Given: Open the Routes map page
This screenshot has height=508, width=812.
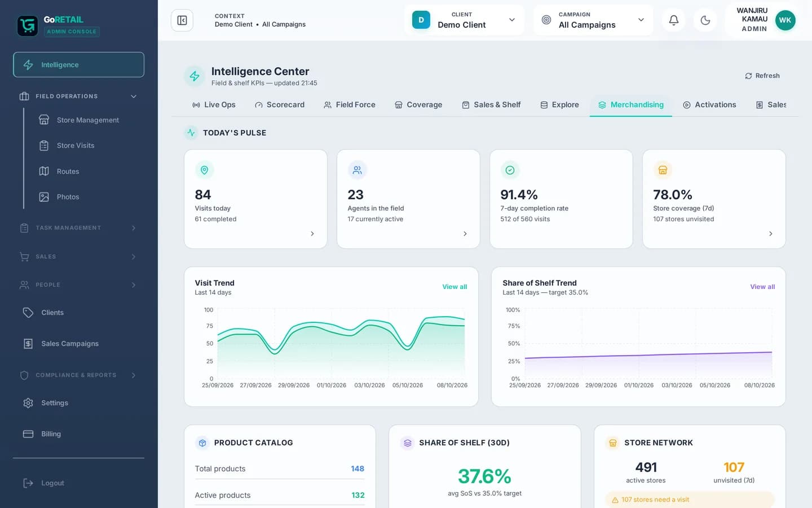Looking at the screenshot, I should coord(67,171).
